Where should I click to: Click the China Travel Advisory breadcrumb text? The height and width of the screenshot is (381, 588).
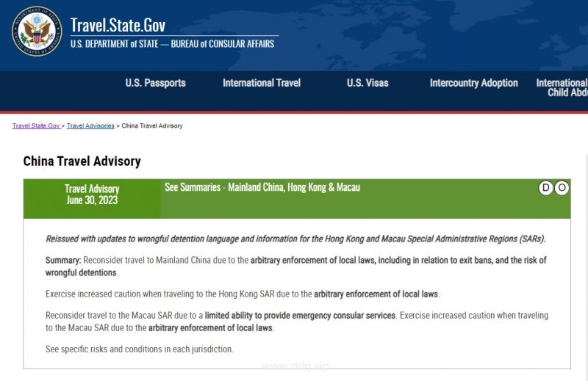pos(152,126)
